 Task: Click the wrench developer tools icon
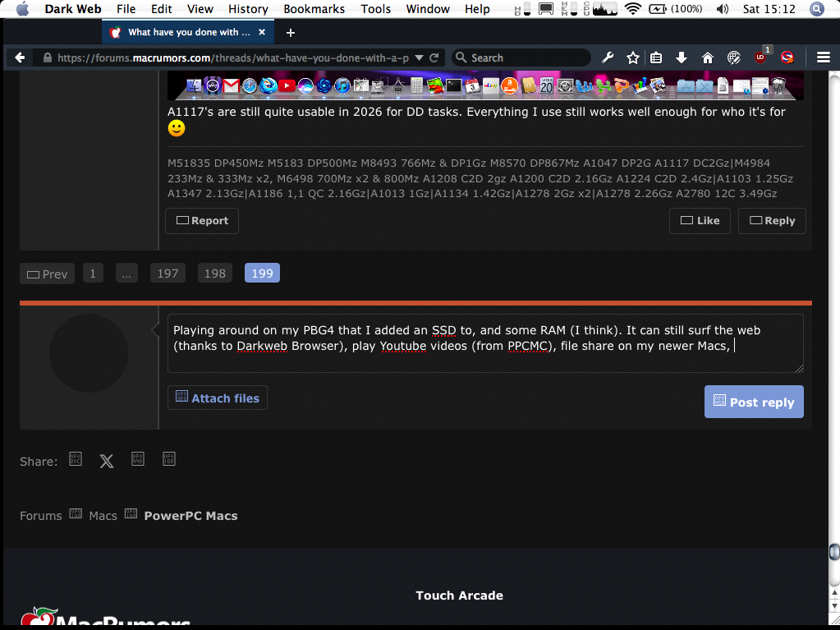click(x=608, y=57)
